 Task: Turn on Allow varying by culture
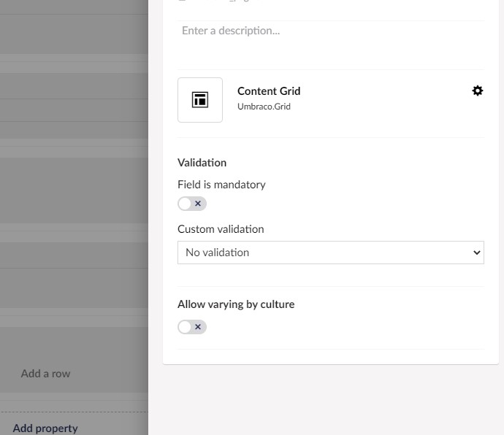click(192, 327)
